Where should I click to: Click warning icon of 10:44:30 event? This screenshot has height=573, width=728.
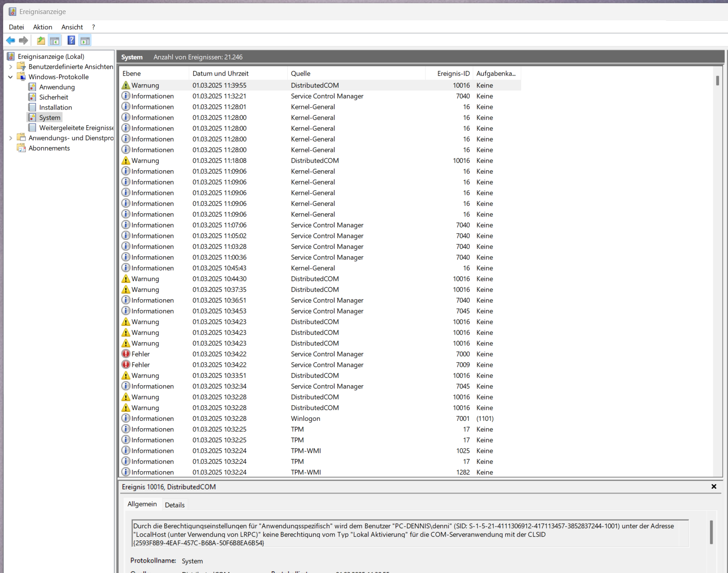coord(126,279)
